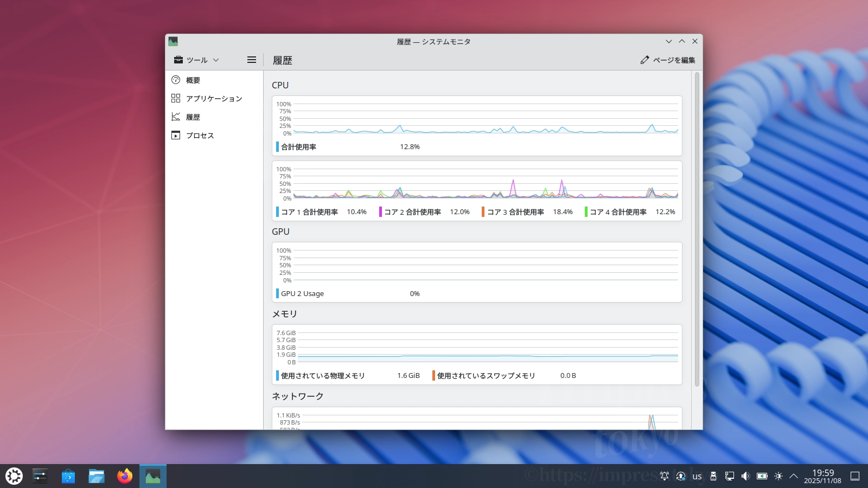Click the pencil icon for page editing
The width and height of the screenshot is (868, 488).
pos(644,60)
